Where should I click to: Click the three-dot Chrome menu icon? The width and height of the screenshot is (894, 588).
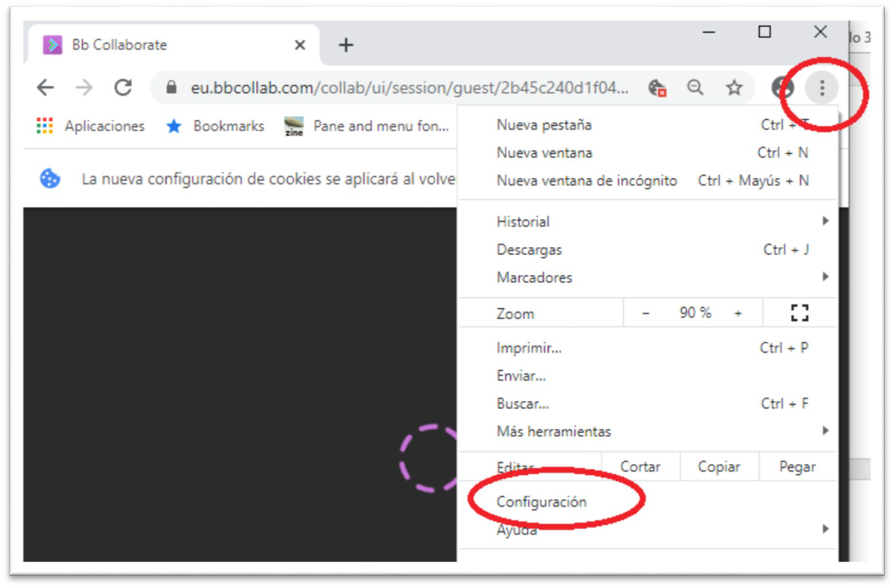[x=822, y=87]
